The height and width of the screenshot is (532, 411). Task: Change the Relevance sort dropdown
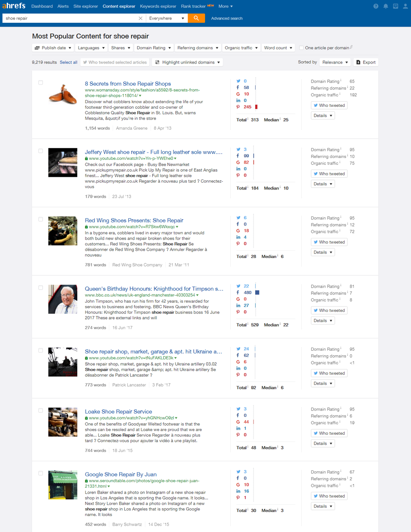point(335,63)
